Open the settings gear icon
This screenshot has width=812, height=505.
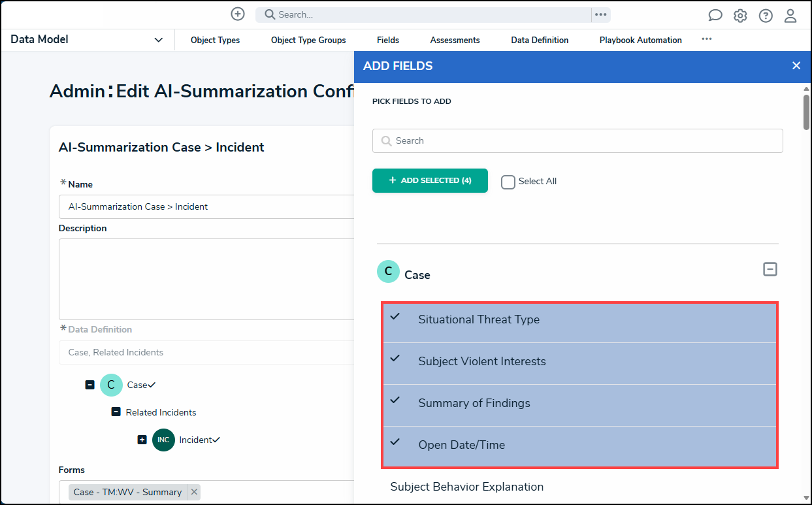point(740,16)
